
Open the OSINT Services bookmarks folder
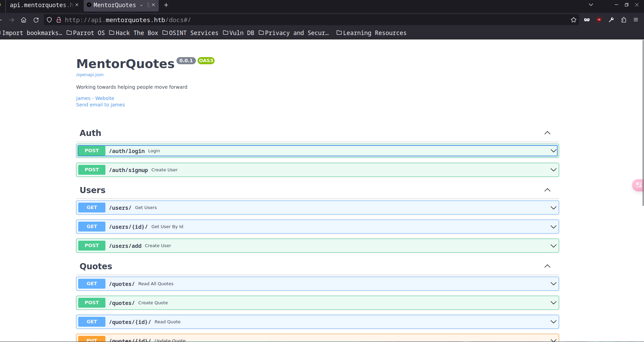(190, 33)
